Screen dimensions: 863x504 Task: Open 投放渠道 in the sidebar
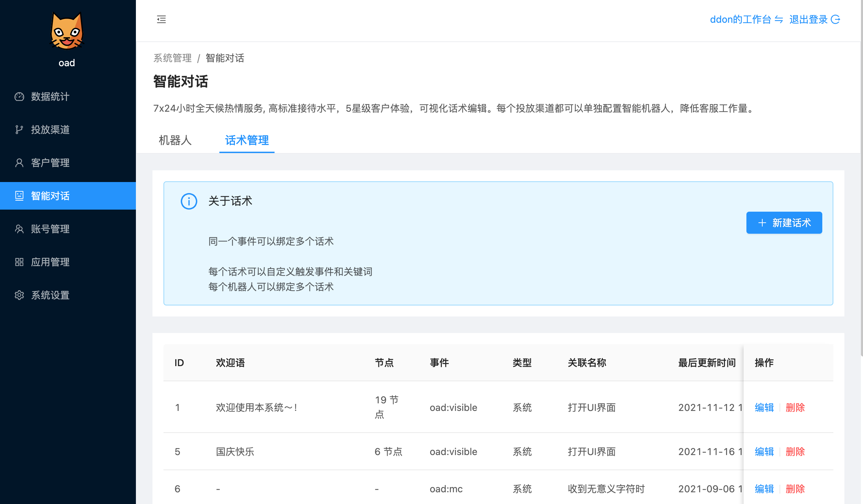pyautogui.click(x=68, y=130)
